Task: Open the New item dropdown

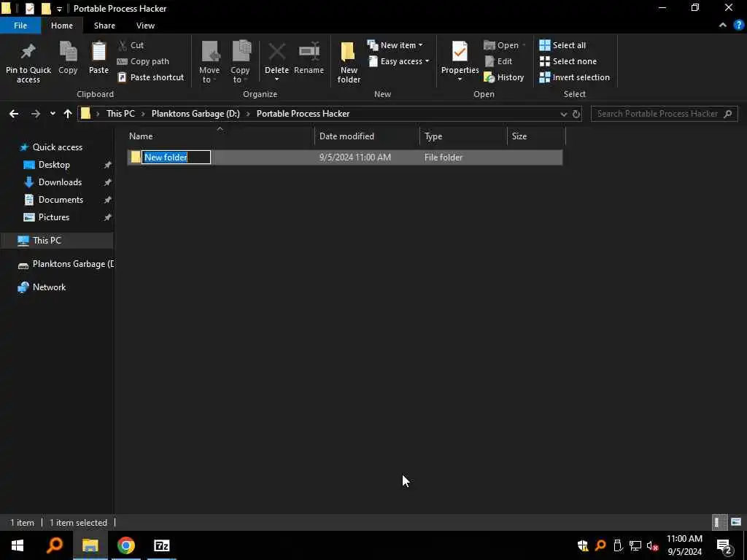Action: [x=395, y=45]
